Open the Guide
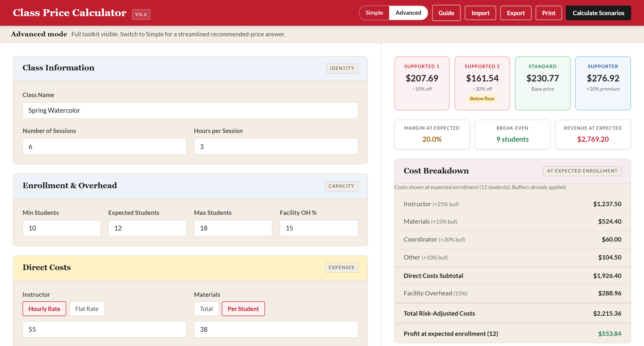644x346 pixels. [x=446, y=13]
